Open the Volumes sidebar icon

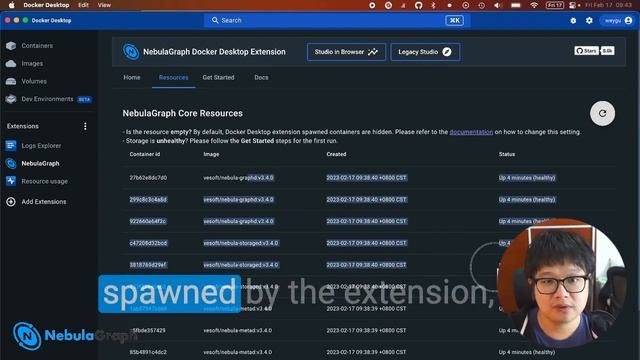(11, 81)
